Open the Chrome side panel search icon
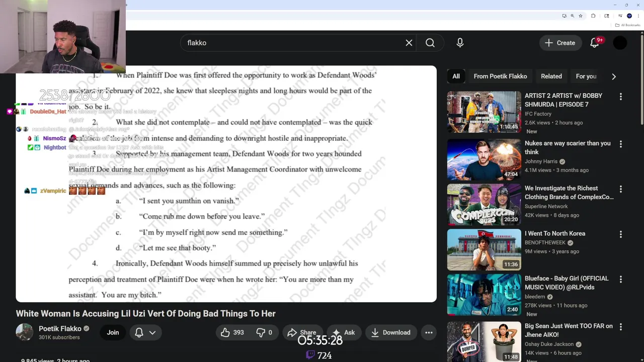This screenshot has height=362, width=644. coord(607,16)
